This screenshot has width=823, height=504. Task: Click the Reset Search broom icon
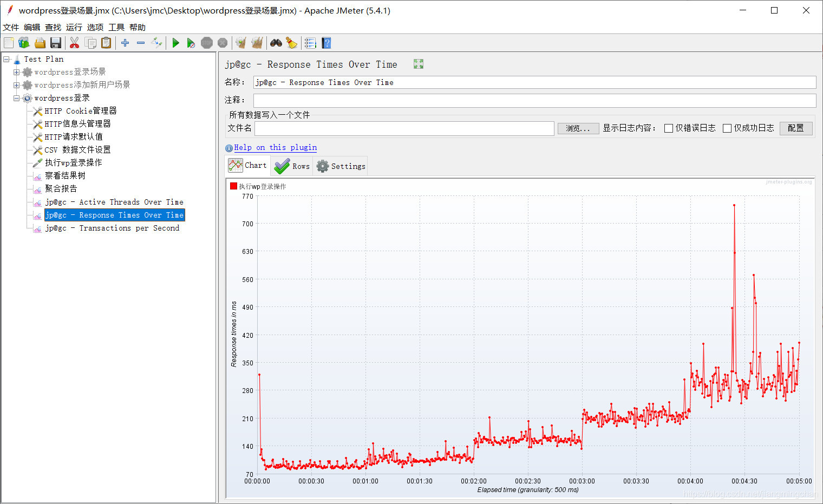pyautogui.click(x=291, y=43)
